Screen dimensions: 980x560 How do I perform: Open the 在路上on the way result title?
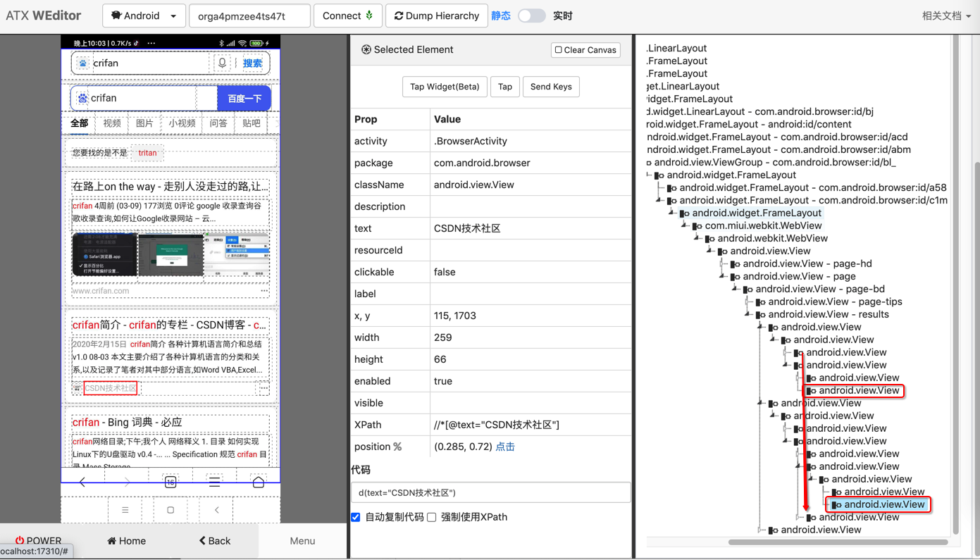(x=170, y=186)
